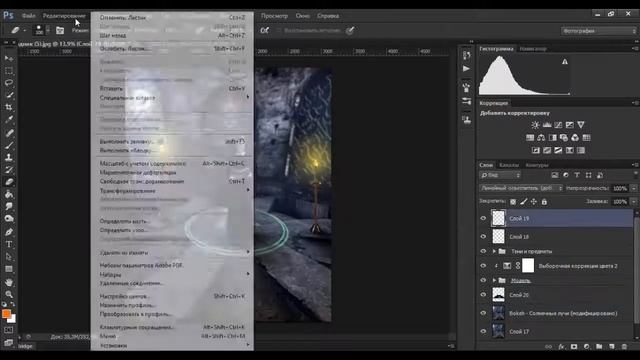
Task: Add a layer mask from Layers footer
Action: [x=574, y=347]
